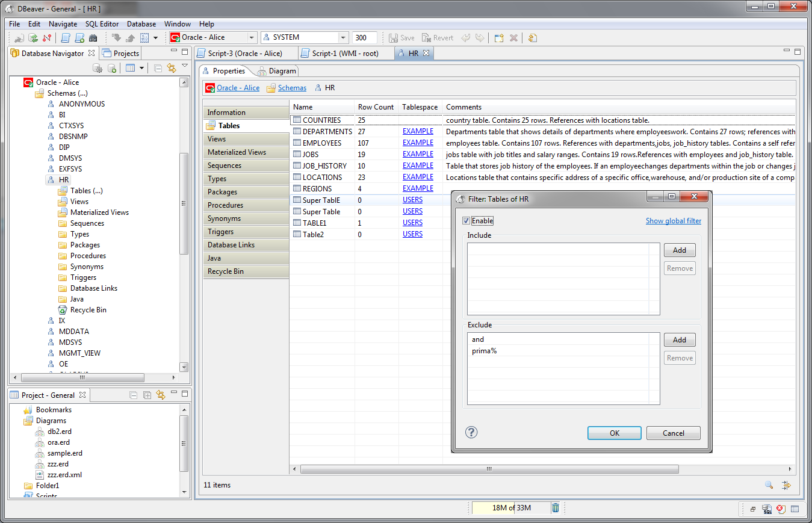The height and width of the screenshot is (523, 812).
Task: Click the Link with Editor icon in Database Navigator
Action: [172, 68]
